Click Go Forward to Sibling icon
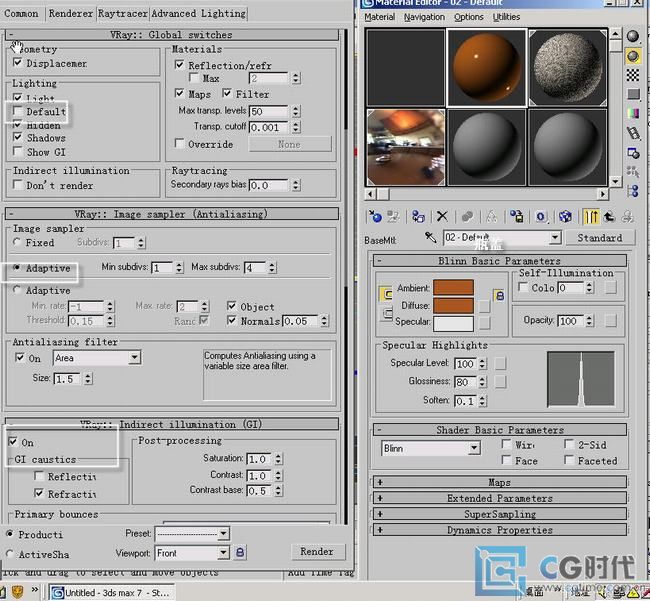 click(x=628, y=216)
